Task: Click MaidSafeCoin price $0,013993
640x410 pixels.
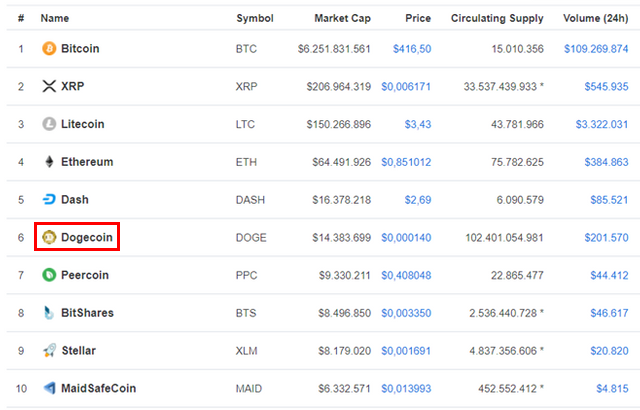Action: (406, 389)
